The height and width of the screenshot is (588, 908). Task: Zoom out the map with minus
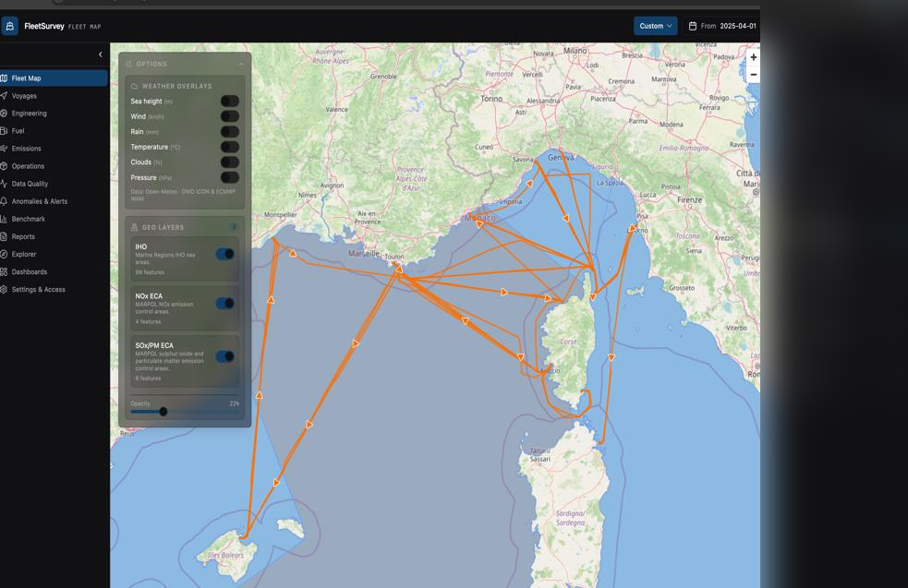754,75
